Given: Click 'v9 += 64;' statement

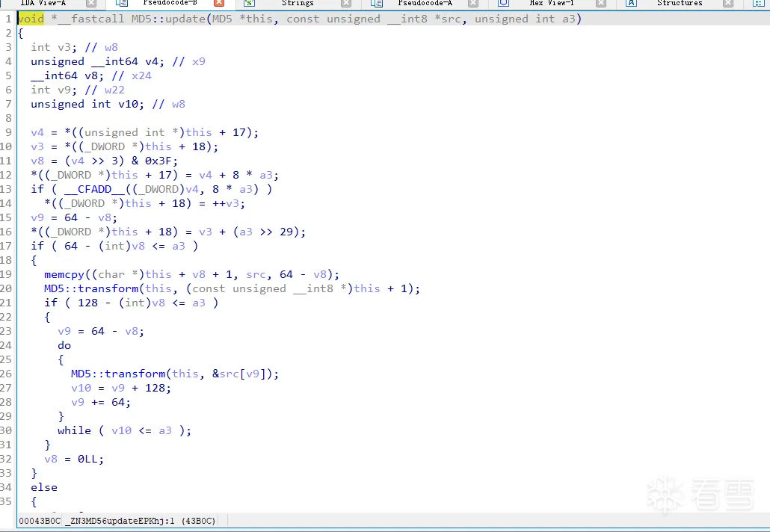Looking at the screenshot, I should 101,403.
